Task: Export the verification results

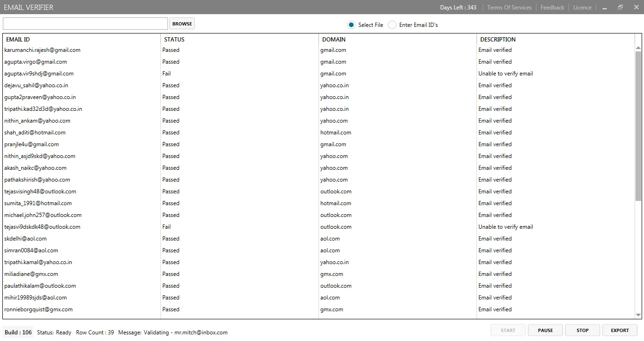Action: pyautogui.click(x=619, y=330)
